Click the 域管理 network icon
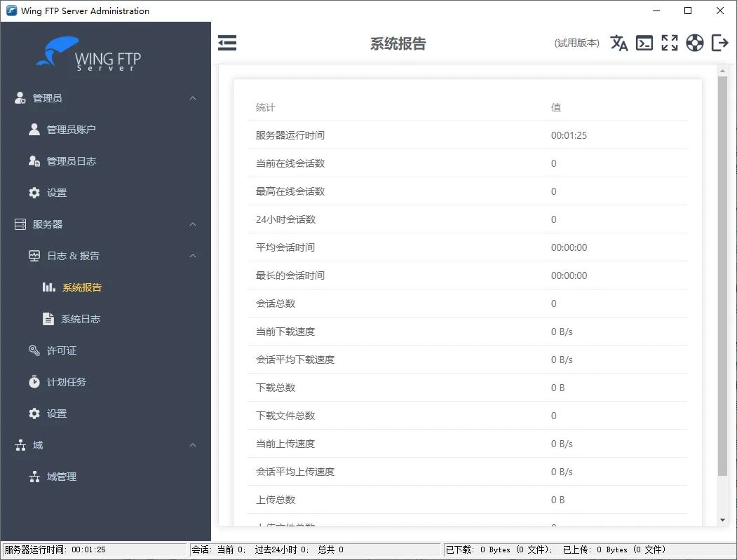Viewport: 737px width, 560px height. tap(34, 477)
